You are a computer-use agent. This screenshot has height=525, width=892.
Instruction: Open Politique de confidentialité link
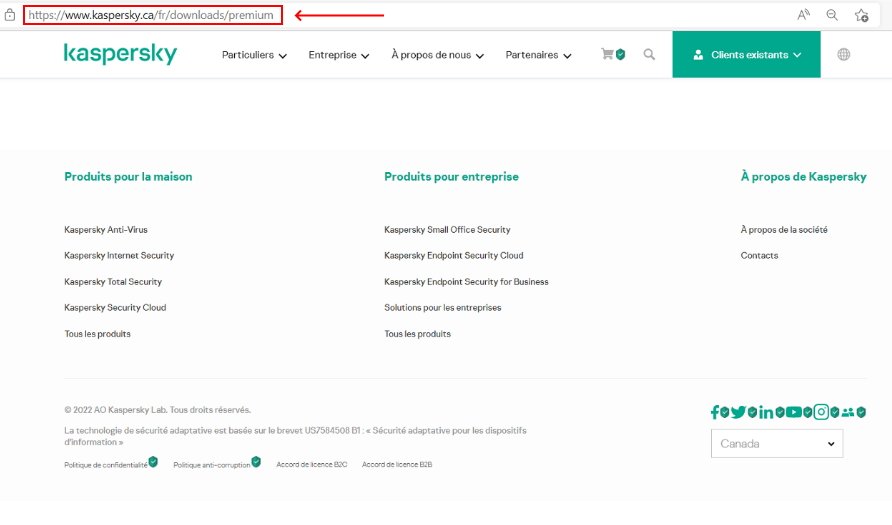(106, 465)
